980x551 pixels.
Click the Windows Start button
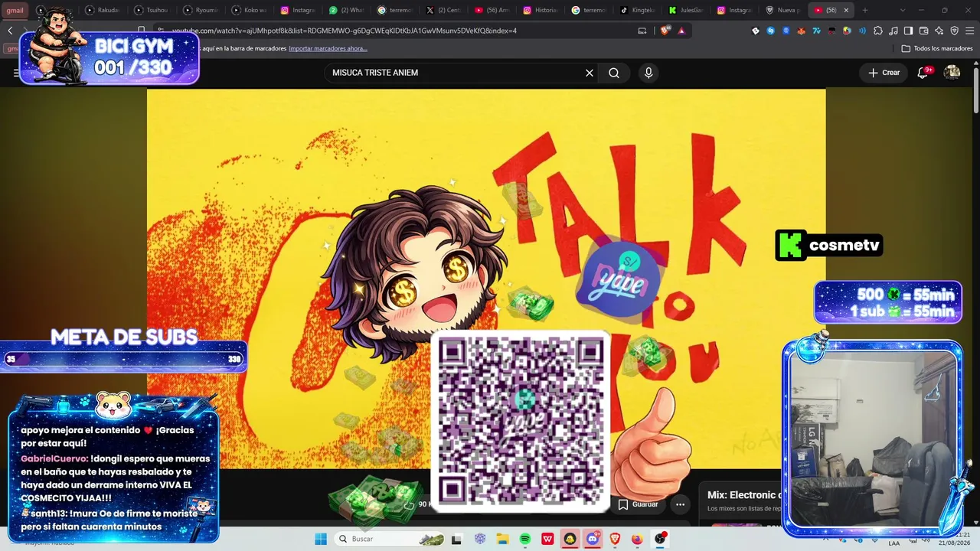coord(321,539)
